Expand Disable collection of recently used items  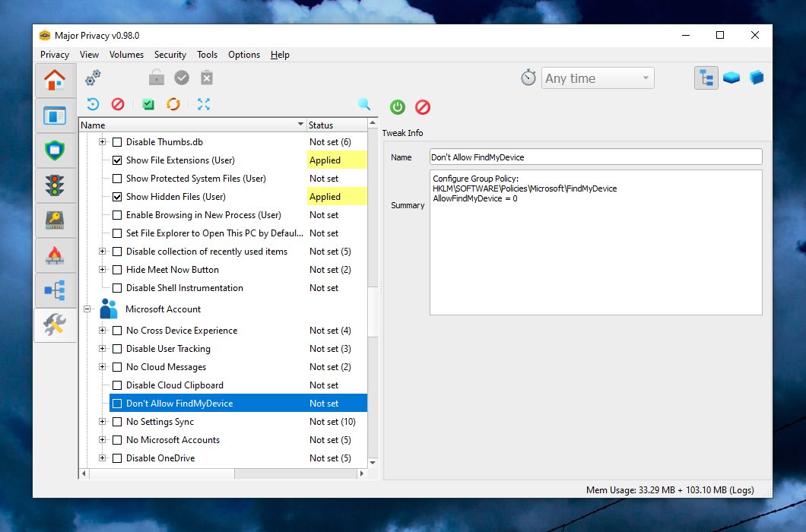pos(103,252)
